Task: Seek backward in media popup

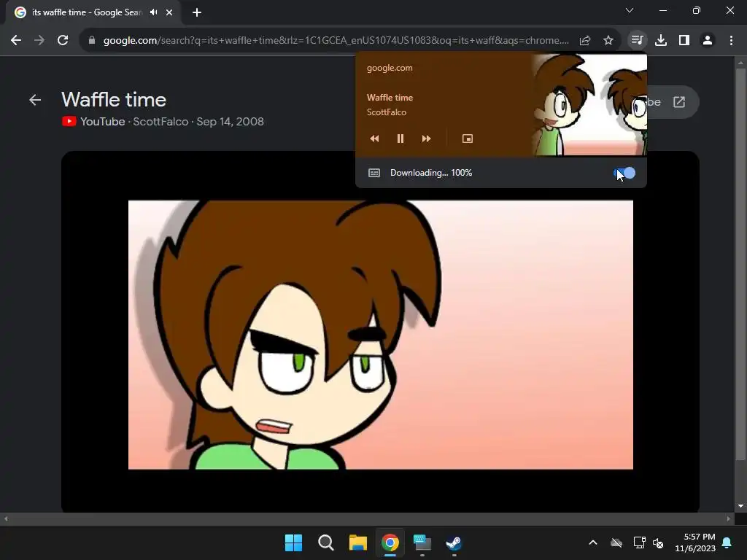Action: coord(374,139)
